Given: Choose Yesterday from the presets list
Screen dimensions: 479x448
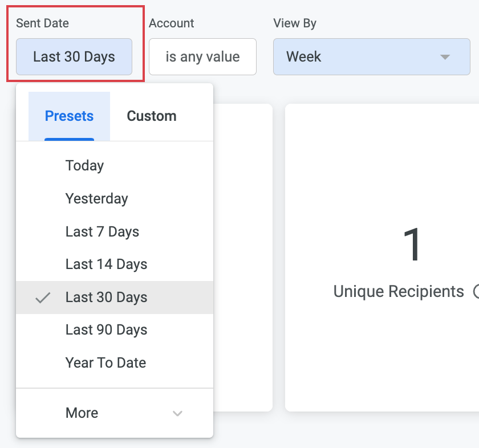Looking at the screenshot, I should point(96,199).
